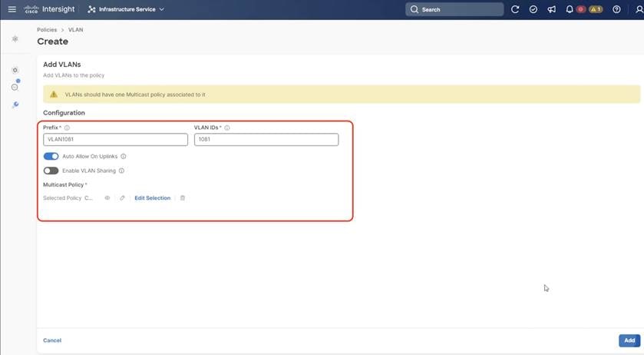Viewport: 644px width, 355px height.
Task: Click the sidebar wrench icon
Action: (15, 105)
